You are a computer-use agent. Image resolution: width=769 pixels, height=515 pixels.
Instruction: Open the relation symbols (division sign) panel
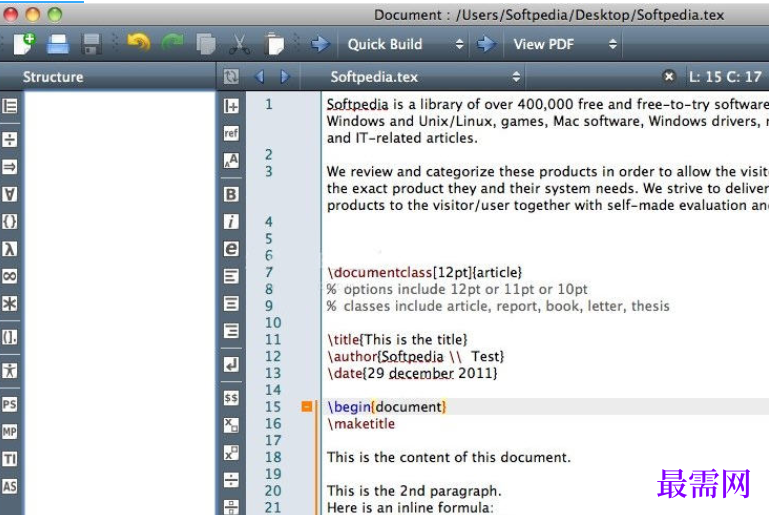pos(10,140)
